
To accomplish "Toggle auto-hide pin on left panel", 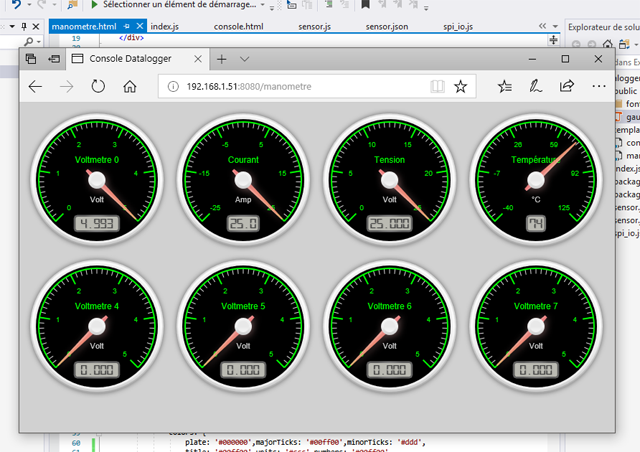I will tap(24, 27).
